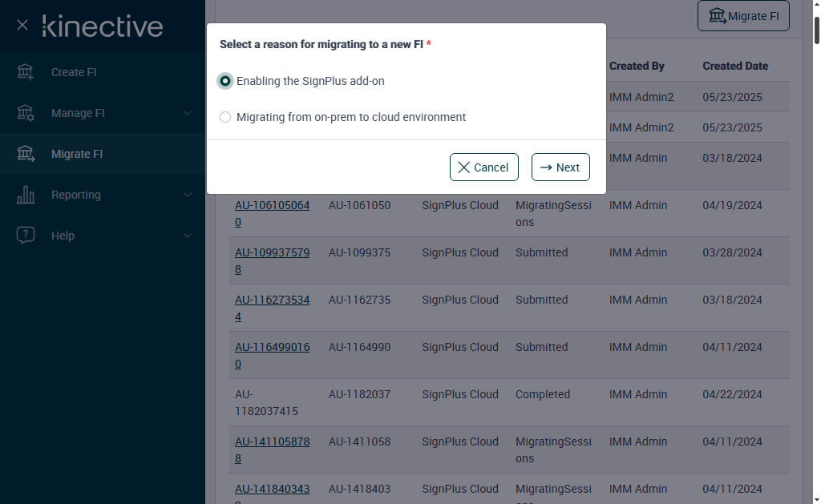Click date 03/28/2024 cell

pos(732,252)
